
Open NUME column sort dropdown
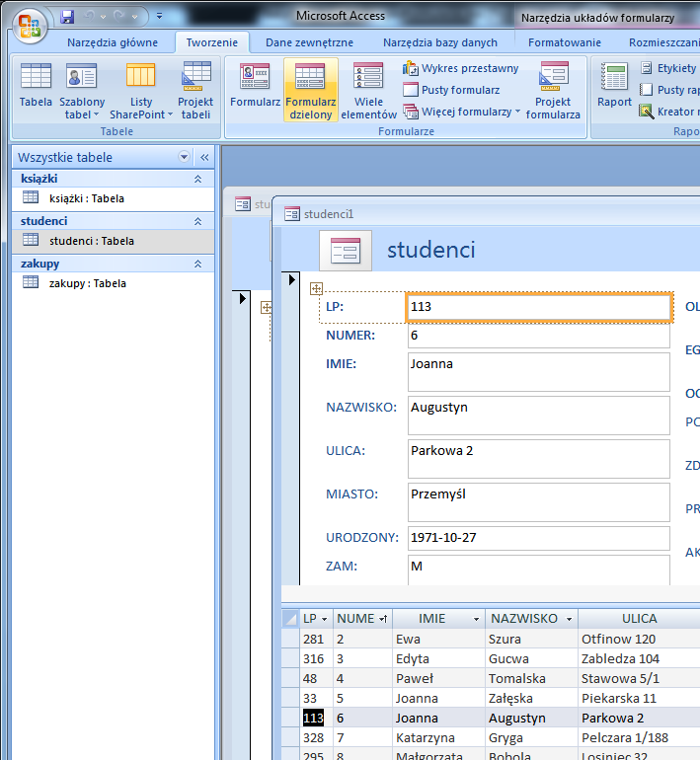pyautogui.click(x=383, y=619)
